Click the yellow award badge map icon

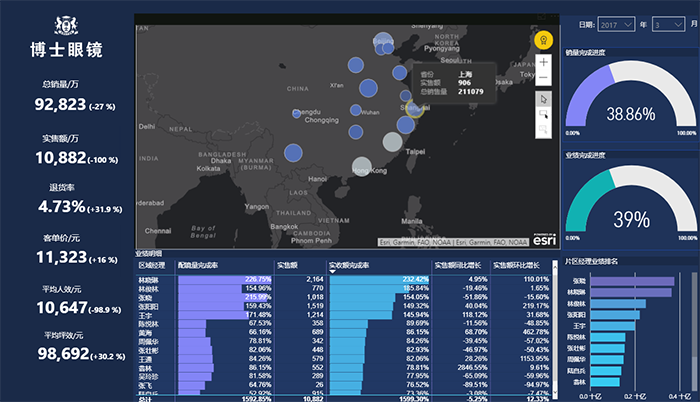(x=543, y=40)
